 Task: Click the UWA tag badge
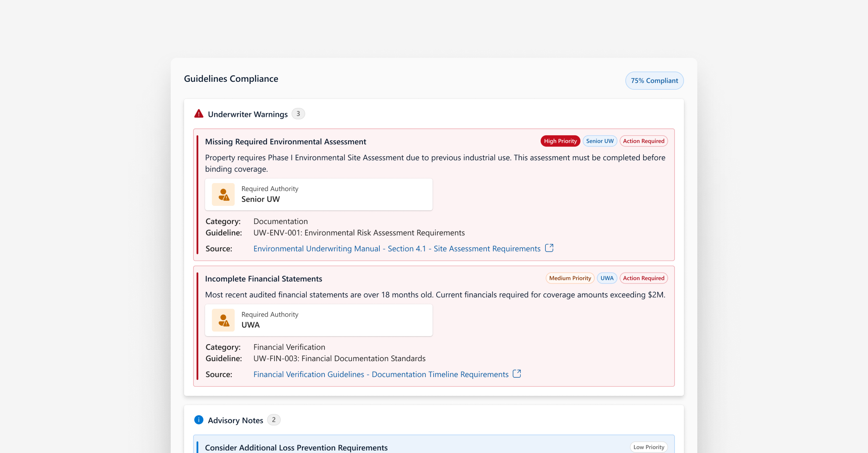coord(607,278)
